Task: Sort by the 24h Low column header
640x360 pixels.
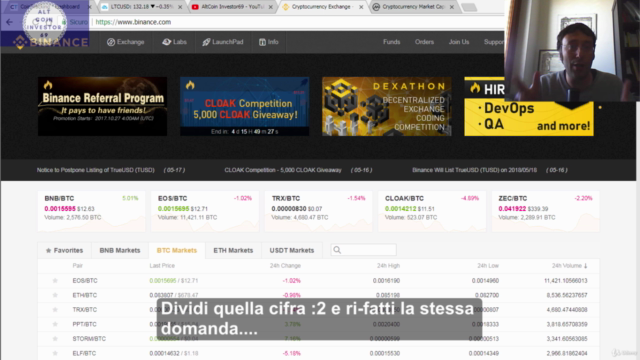Action: coord(488,266)
